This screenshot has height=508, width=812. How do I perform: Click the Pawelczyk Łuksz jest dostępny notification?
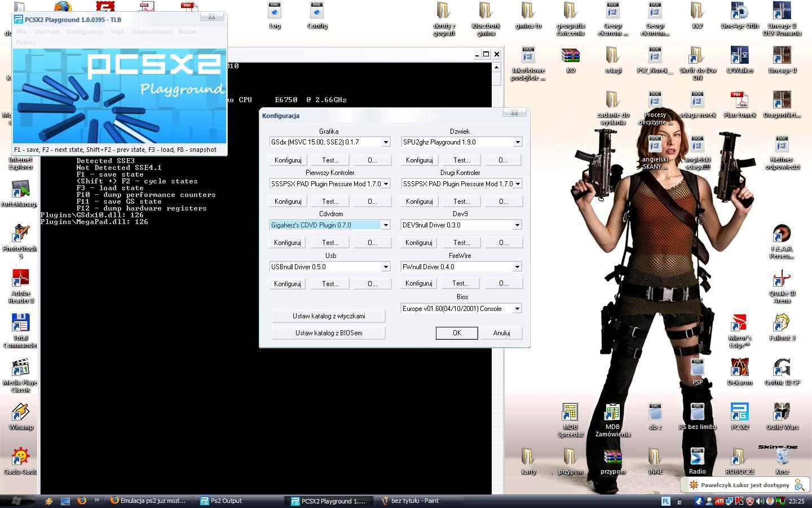745,485
